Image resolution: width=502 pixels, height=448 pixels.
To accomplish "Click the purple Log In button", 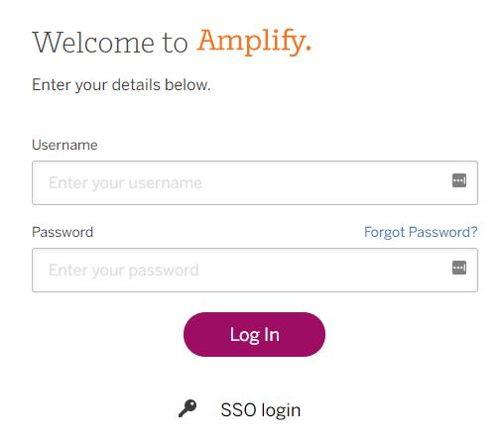I will point(254,334).
